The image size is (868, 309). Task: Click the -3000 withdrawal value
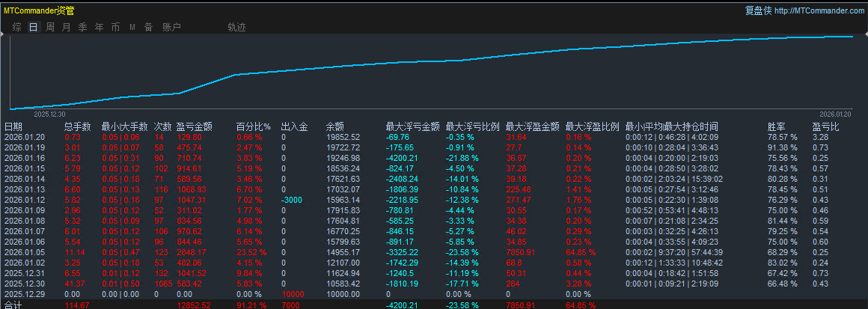(x=292, y=199)
